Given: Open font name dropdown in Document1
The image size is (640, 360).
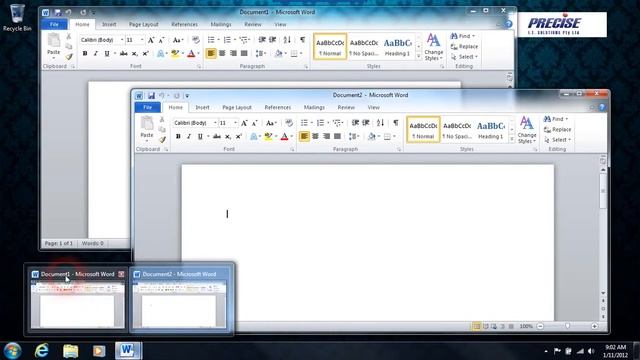Looking at the screenshot, I should [x=122, y=40].
